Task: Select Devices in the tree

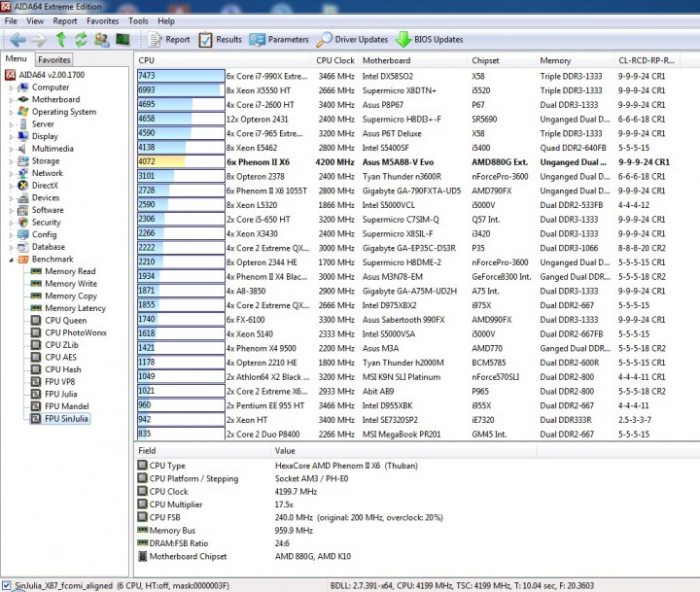Action: 46,197
